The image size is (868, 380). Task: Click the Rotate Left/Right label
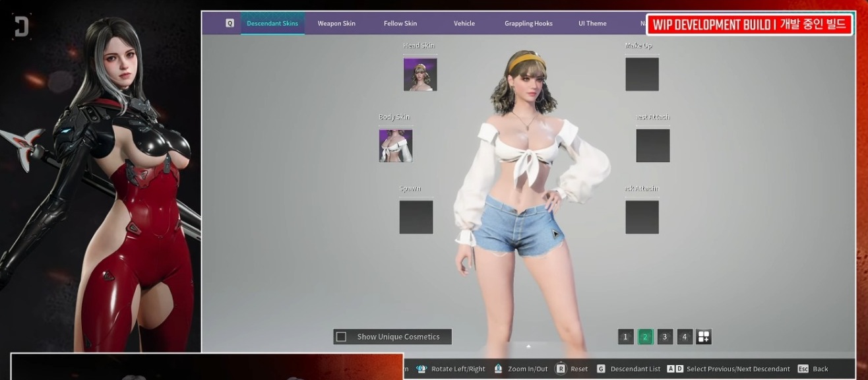[458, 369]
